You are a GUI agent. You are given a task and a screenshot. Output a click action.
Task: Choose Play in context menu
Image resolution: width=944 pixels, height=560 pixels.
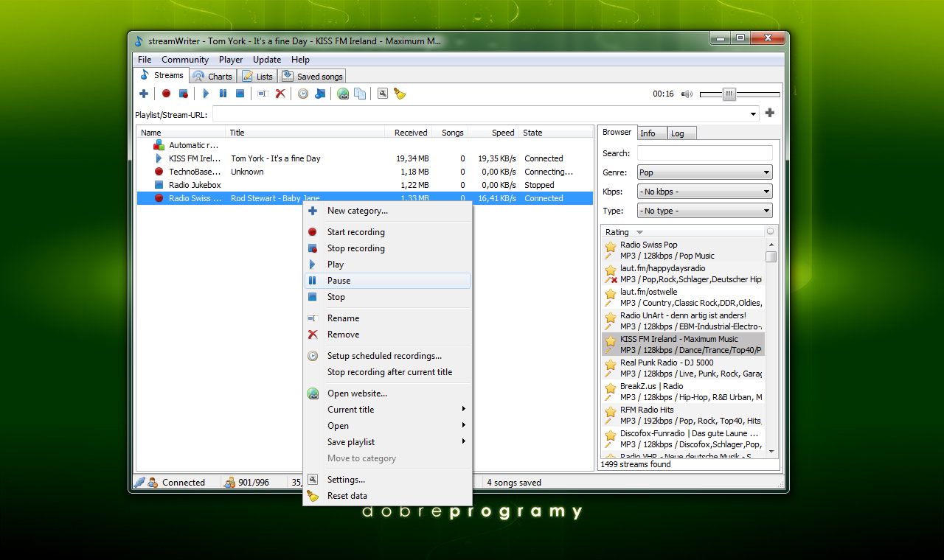[387, 265]
